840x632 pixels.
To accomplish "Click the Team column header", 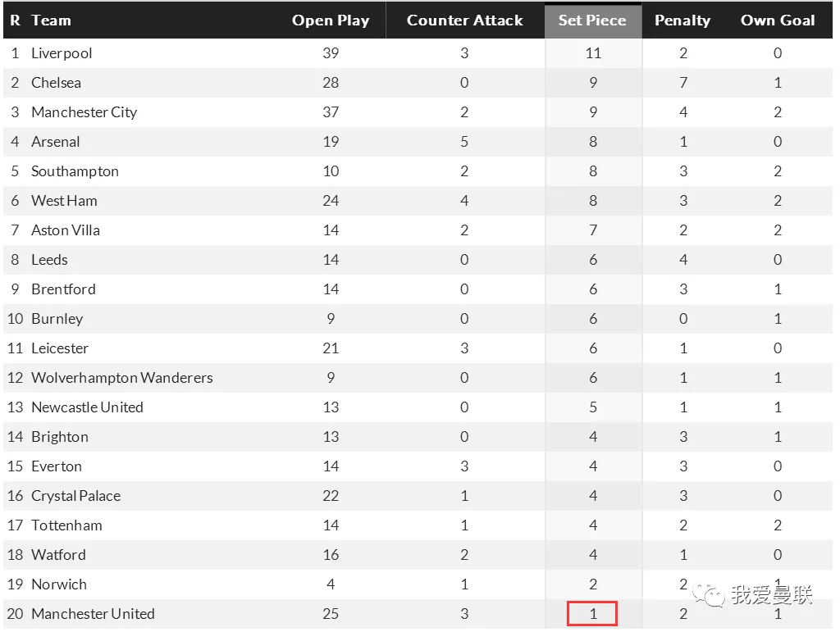I will click(x=51, y=20).
